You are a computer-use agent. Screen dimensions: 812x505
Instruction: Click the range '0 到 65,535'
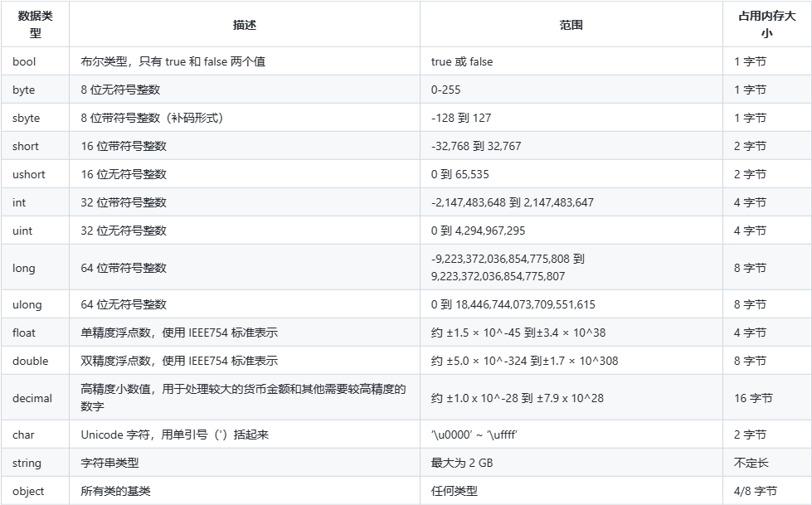[x=459, y=174]
